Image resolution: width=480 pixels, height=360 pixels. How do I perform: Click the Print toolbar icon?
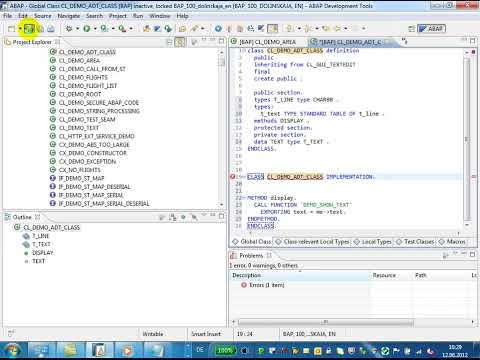point(51,29)
